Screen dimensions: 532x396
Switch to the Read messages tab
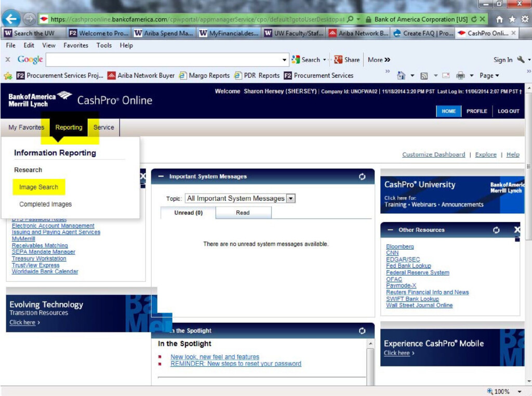tap(243, 213)
